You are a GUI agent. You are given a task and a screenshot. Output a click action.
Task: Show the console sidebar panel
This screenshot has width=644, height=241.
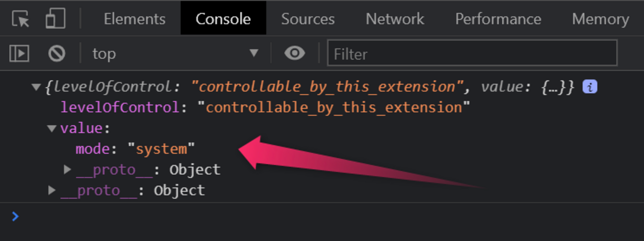click(x=19, y=53)
